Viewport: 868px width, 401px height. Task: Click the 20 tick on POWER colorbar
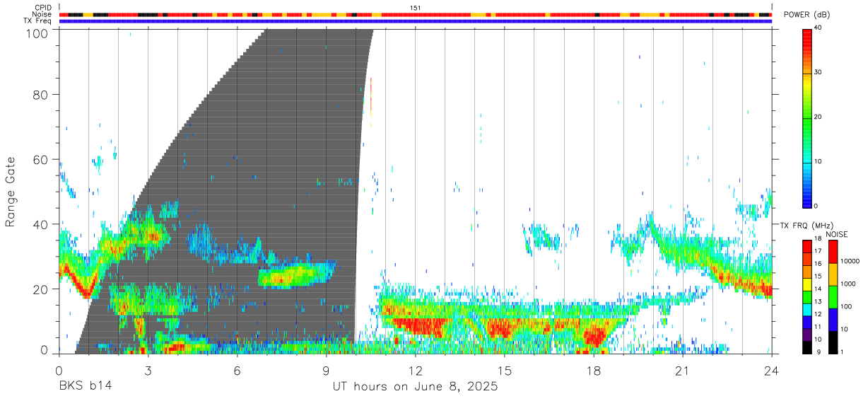click(x=817, y=117)
